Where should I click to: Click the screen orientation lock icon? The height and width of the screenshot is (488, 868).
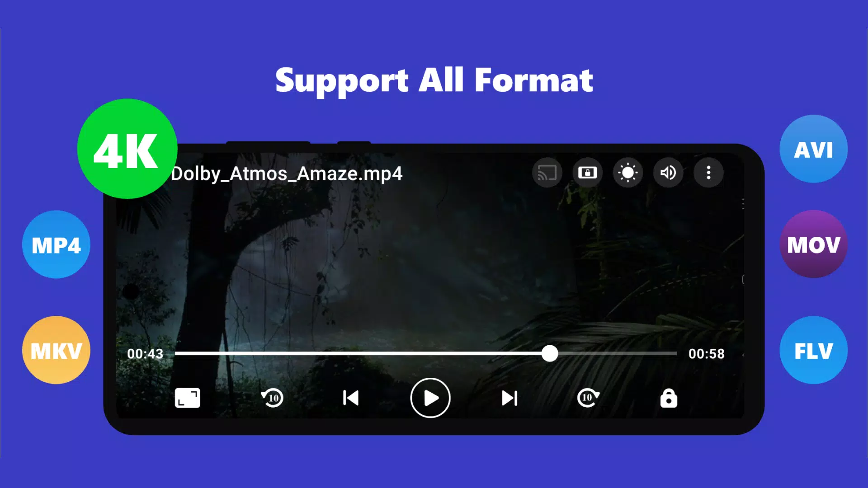point(587,173)
